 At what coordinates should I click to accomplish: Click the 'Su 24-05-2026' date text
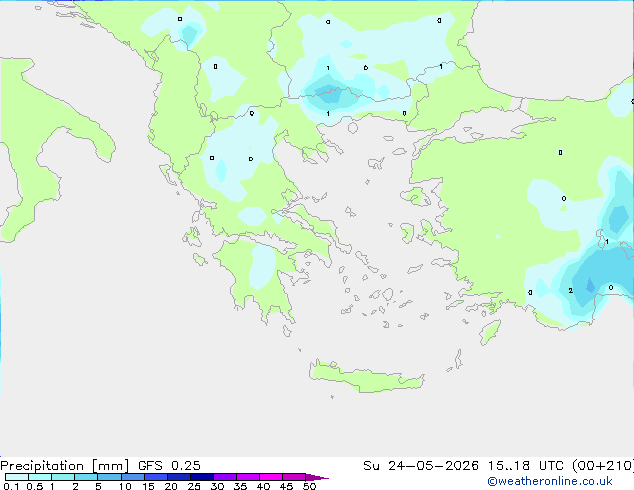(x=421, y=466)
